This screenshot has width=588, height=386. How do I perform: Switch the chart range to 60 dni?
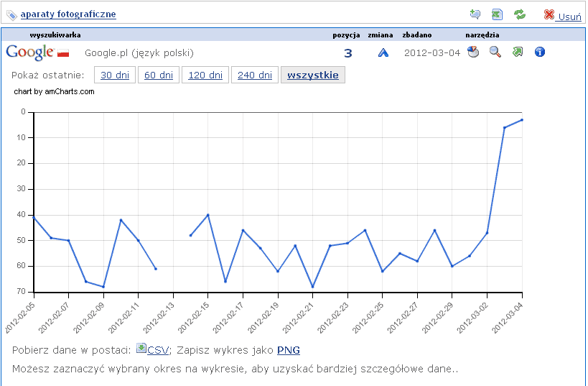159,75
